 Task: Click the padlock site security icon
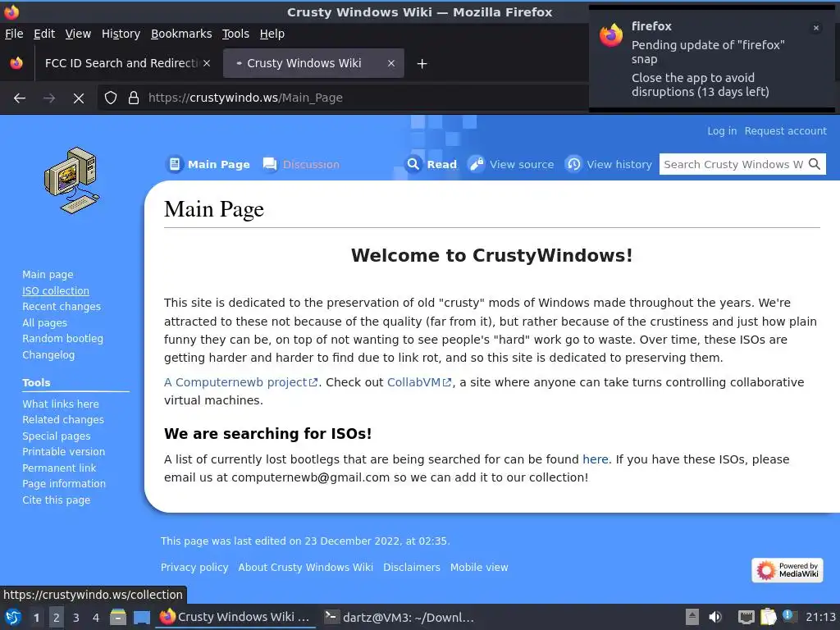pyautogui.click(x=134, y=98)
